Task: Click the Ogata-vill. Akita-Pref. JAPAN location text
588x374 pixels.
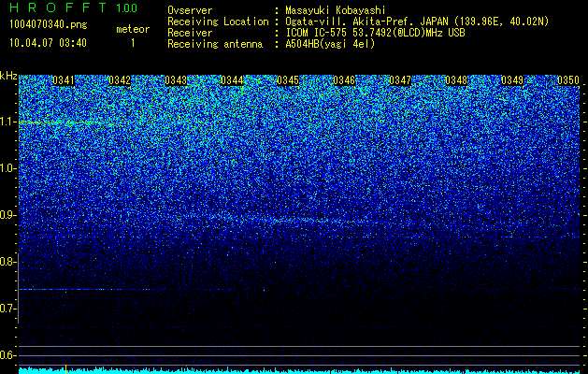Action: click(415, 22)
